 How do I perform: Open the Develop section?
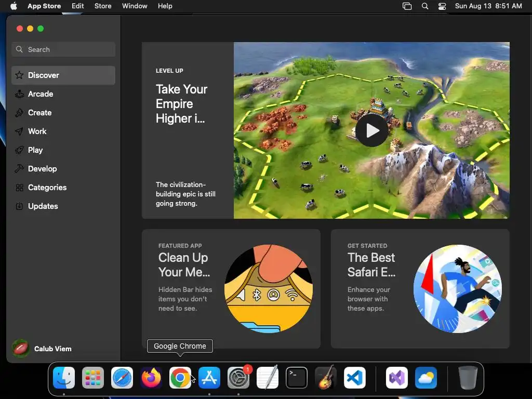point(63,169)
